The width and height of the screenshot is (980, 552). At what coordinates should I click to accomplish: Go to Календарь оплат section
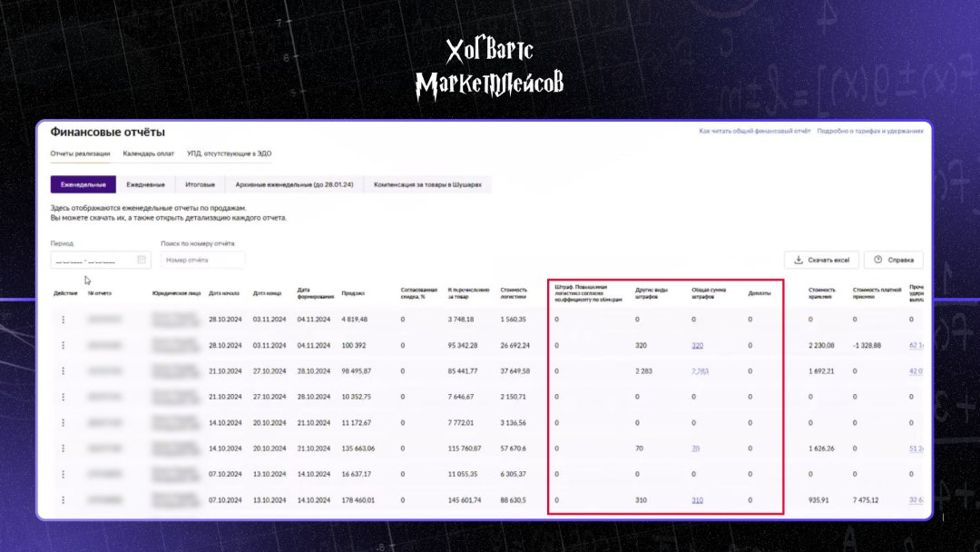(x=148, y=153)
